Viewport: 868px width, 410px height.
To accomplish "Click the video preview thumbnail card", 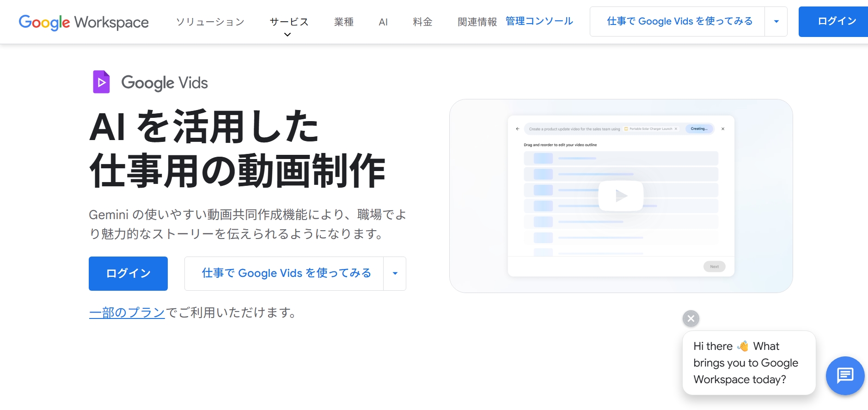I will point(621,196).
